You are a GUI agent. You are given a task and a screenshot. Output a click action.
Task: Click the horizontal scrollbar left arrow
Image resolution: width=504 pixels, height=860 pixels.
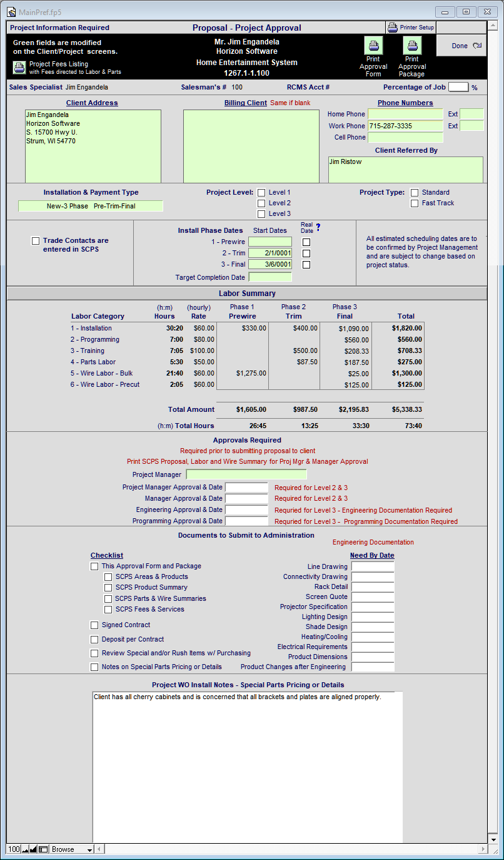tap(99, 849)
